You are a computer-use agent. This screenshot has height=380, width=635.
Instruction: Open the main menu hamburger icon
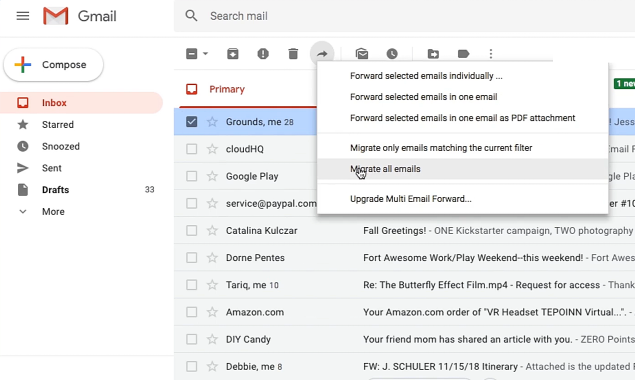pyautogui.click(x=23, y=16)
